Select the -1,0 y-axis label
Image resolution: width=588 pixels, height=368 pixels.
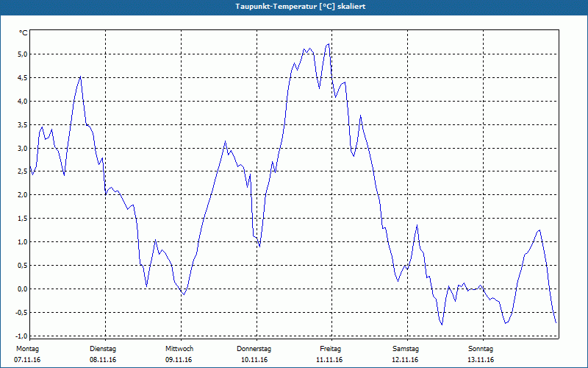click(21, 336)
